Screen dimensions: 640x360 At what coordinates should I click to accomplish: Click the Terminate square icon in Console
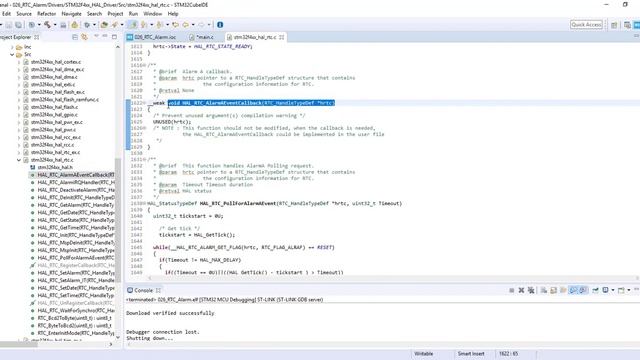pos(511,290)
